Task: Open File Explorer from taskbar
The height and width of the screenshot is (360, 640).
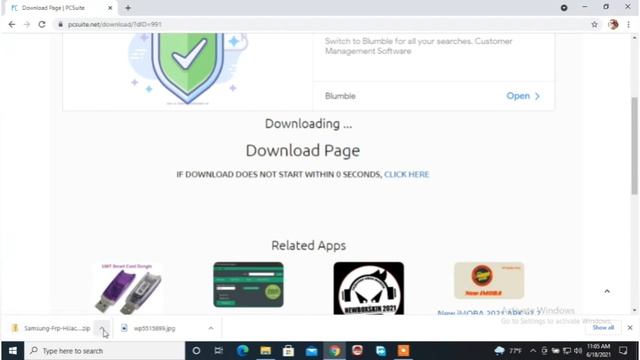Action: (266, 351)
